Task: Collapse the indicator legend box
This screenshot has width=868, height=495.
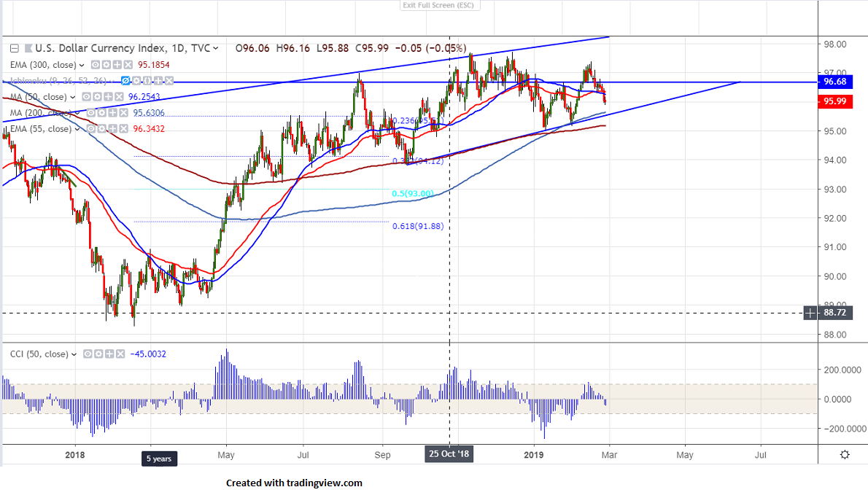Action: (x=14, y=49)
